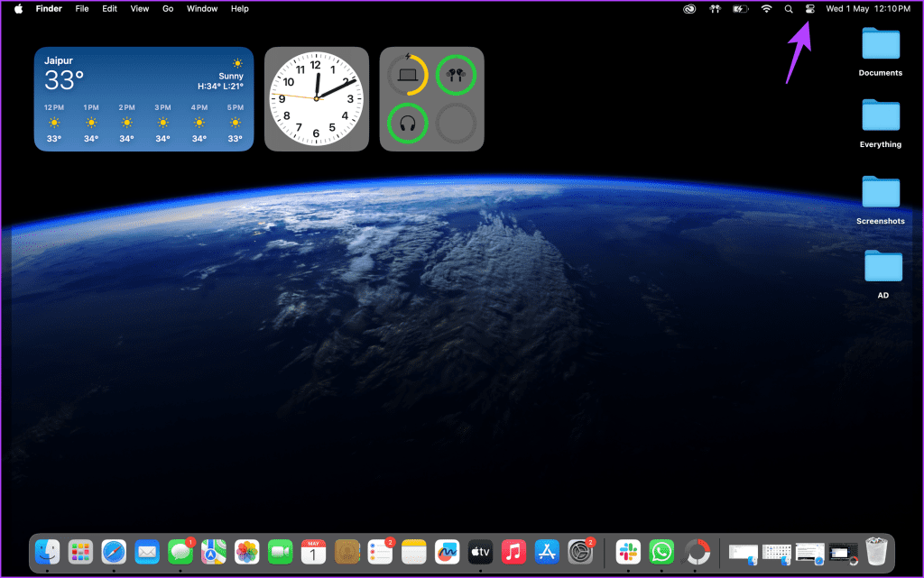Open the Help menu
This screenshot has height=578, width=924.
[240, 9]
